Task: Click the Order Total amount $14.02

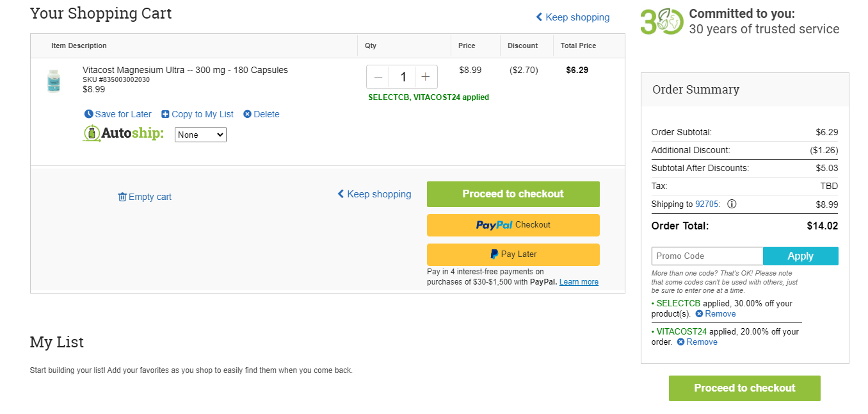Action: click(x=823, y=226)
